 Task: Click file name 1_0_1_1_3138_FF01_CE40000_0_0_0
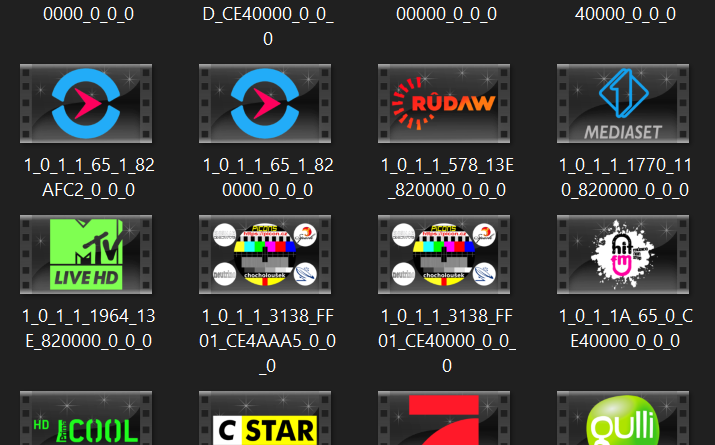pyautogui.click(x=447, y=341)
